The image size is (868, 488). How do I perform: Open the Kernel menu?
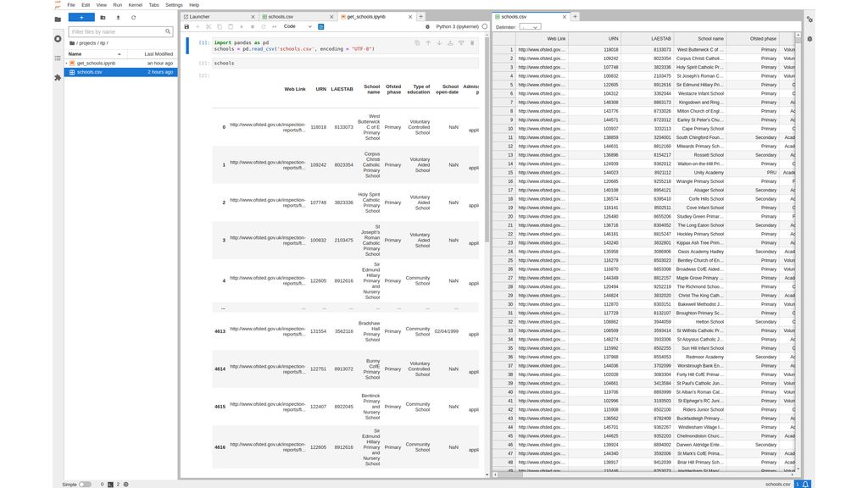[x=136, y=4]
